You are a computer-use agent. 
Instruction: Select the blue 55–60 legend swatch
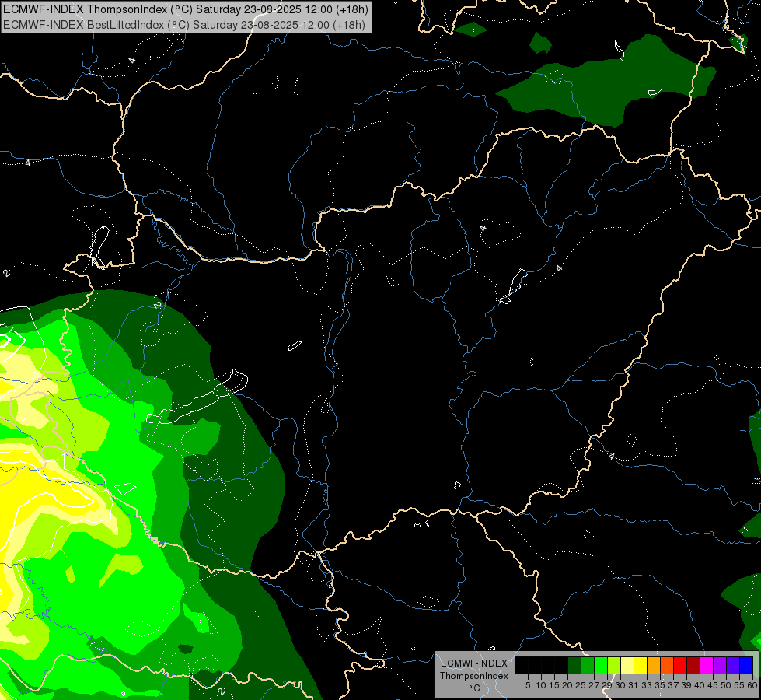click(746, 665)
